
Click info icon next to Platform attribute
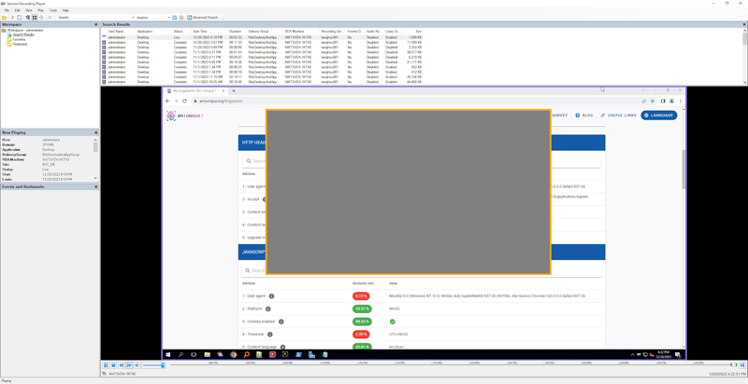[x=268, y=309]
